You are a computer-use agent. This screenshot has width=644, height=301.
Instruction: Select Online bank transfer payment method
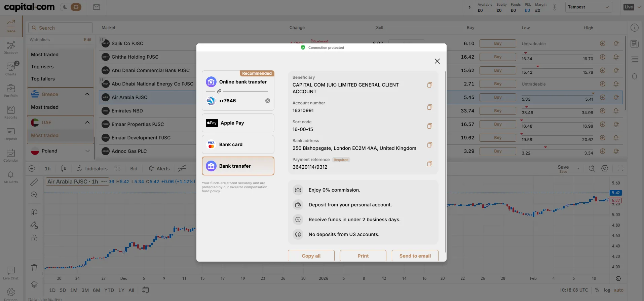pyautogui.click(x=238, y=82)
